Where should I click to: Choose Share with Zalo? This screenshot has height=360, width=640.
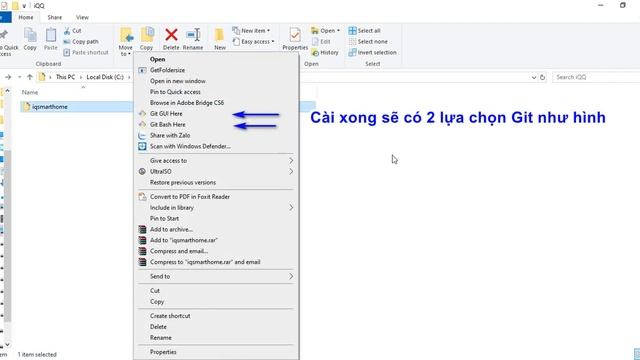(217, 135)
